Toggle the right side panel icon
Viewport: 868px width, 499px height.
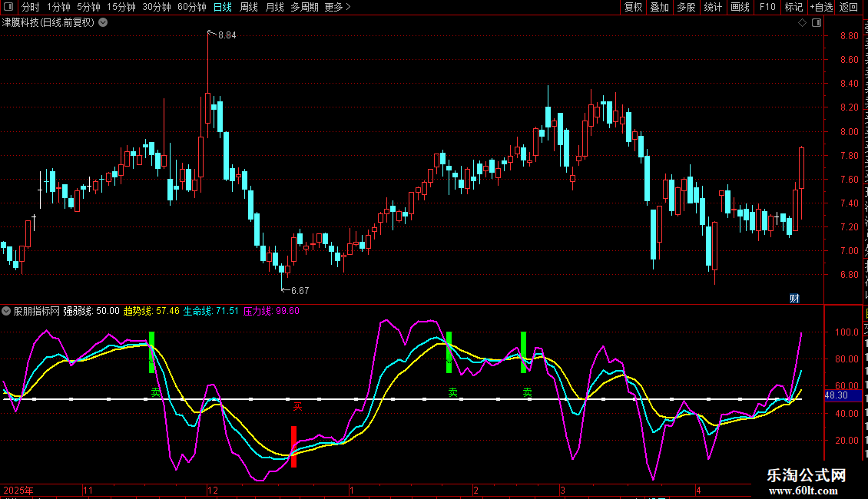click(x=817, y=22)
